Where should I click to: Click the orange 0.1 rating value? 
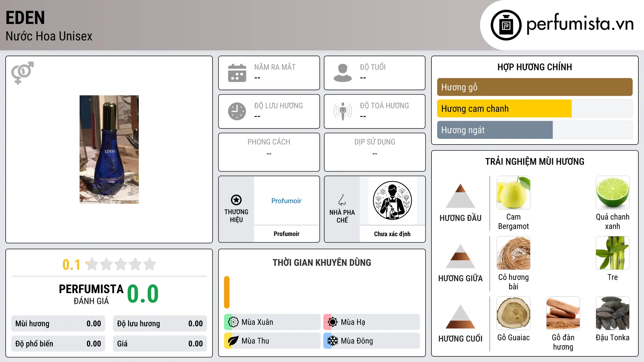[71, 265]
